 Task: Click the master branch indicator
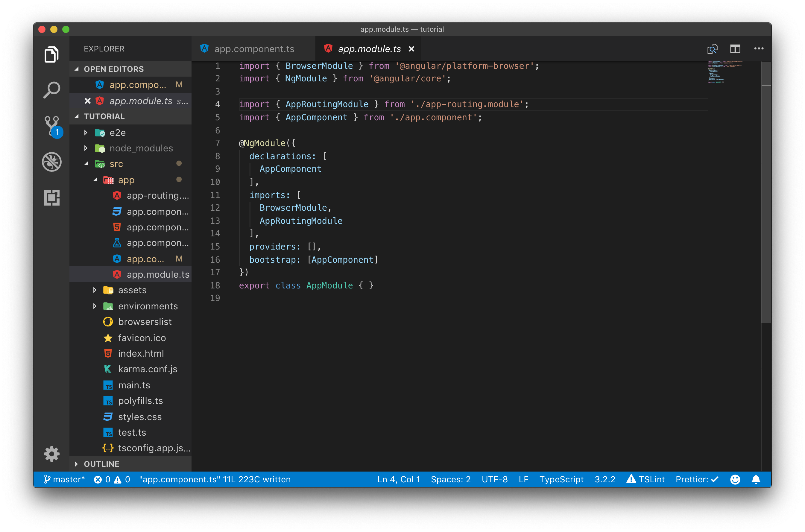click(x=64, y=479)
